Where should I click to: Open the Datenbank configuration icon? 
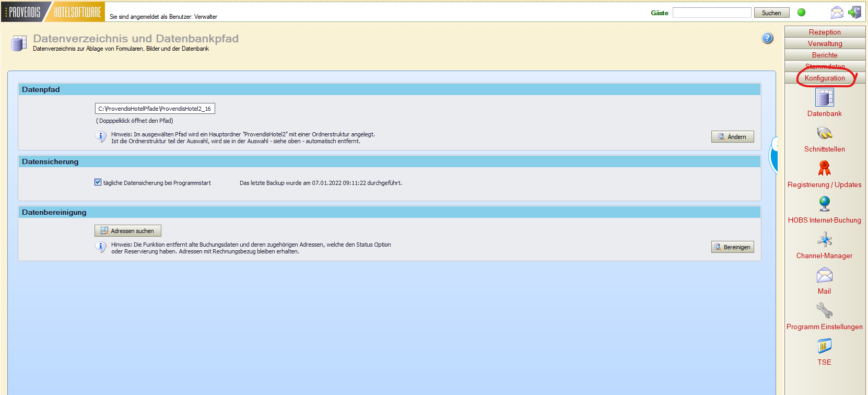(x=824, y=98)
